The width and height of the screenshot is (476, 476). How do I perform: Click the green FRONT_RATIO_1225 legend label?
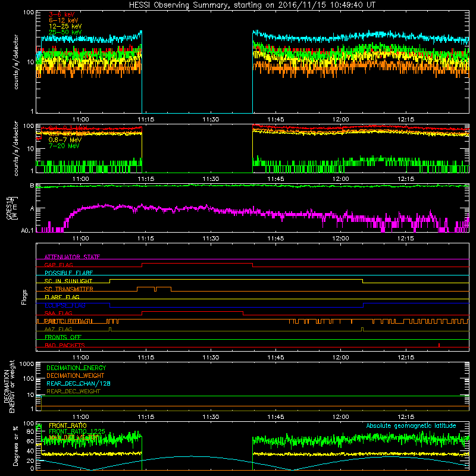point(77,431)
